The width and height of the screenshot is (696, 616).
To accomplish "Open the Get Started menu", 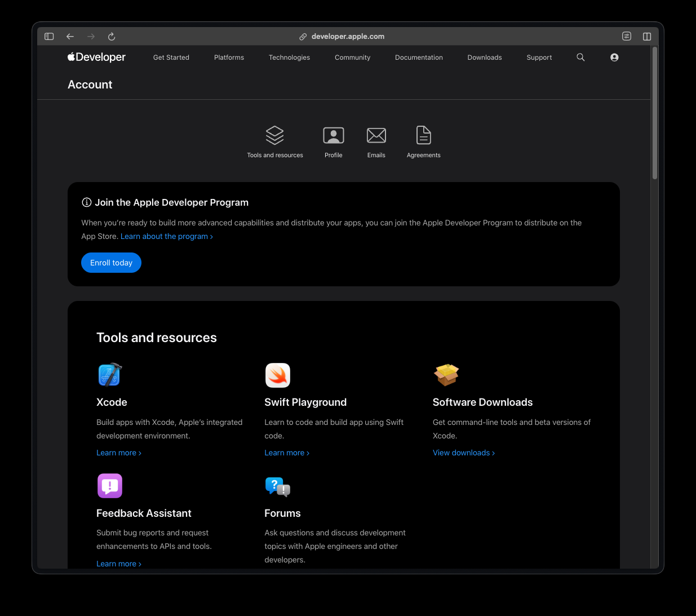I will pos(171,57).
